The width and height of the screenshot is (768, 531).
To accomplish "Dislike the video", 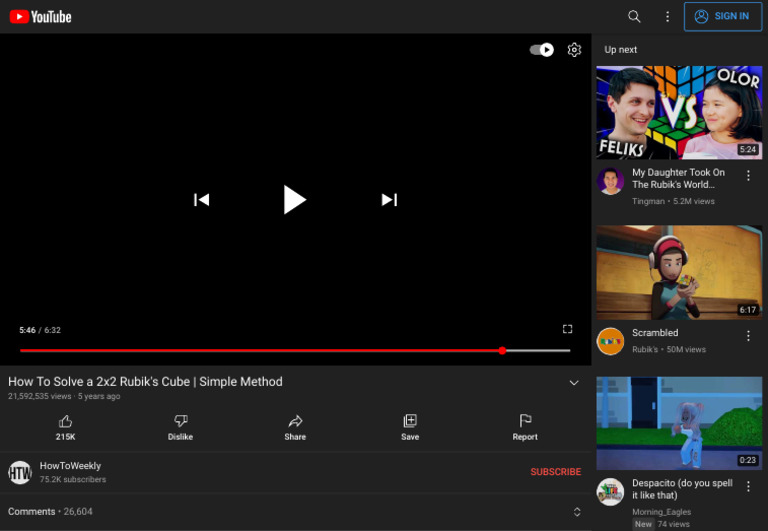I will pos(180,427).
